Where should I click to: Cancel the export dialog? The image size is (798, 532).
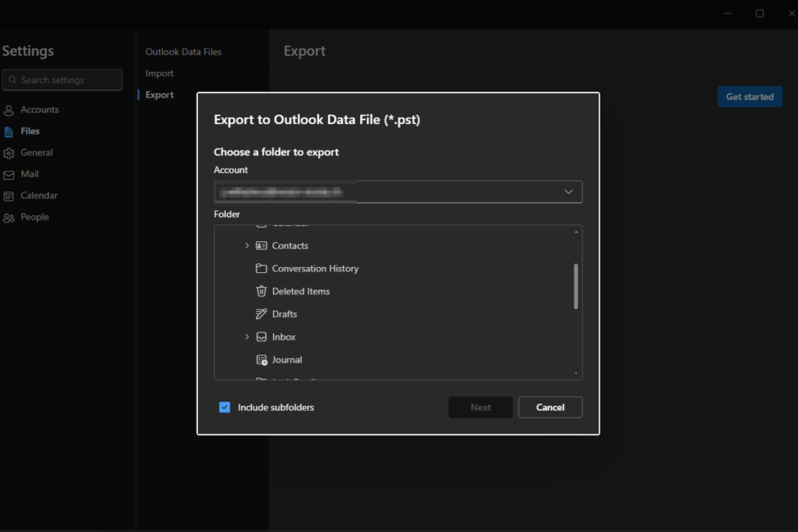(x=550, y=407)
